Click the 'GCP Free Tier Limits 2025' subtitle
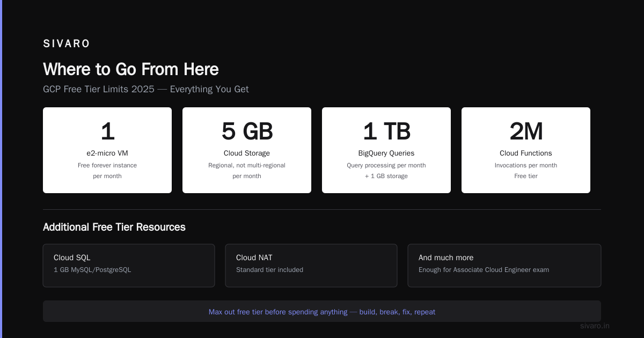 (x=146, y=89)
